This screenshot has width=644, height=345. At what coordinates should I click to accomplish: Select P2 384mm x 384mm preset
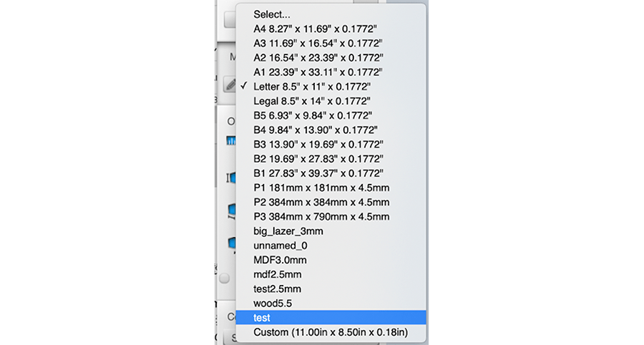331,202
